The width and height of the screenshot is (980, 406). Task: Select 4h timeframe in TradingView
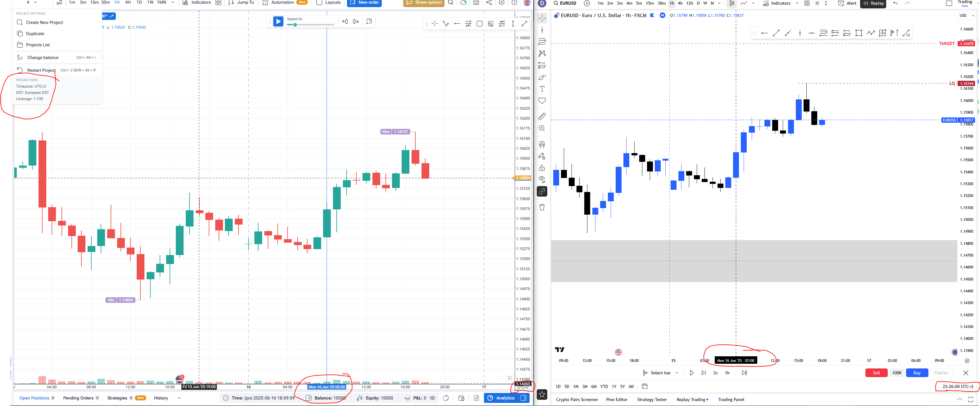pyautogui.click(x=680, y=3)
